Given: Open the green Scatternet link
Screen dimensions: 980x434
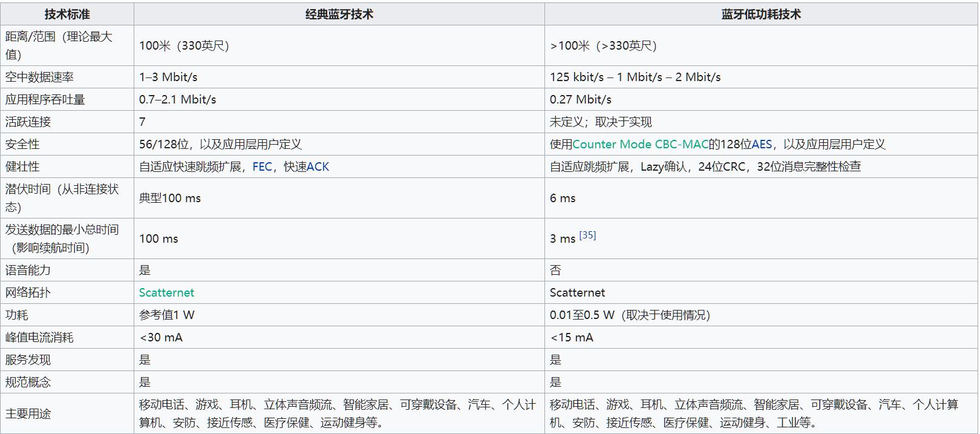Looking at the screenshot, I should point(166,292).
